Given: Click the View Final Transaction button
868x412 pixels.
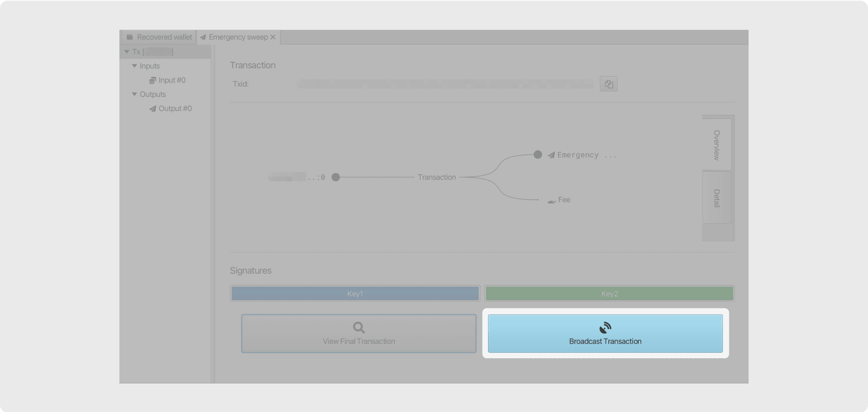Looking at the screenshot, I should [x=359, y=333].
